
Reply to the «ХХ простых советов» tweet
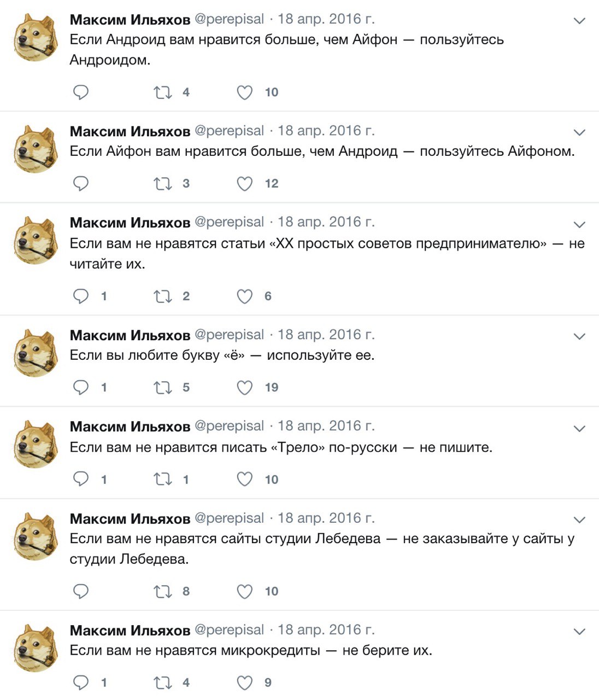coord(81,296)
